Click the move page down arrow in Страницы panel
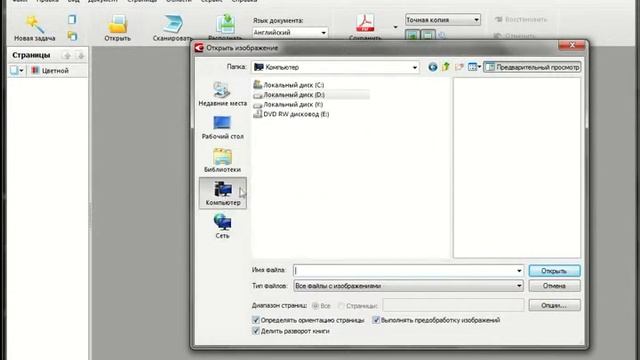640x360 pixels. tap(81, 56)
